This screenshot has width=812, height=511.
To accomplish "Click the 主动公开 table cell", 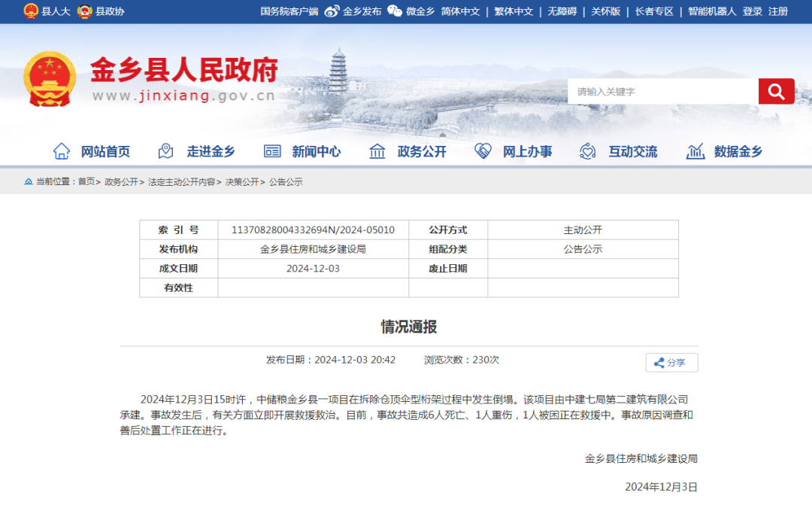I will pyautogui.click(x=583, y=230).
